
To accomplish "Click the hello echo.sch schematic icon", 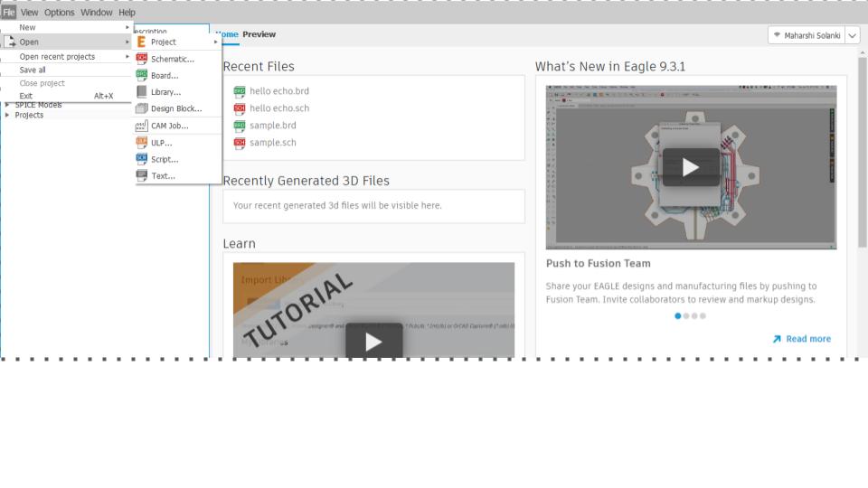I will [x=239, y=108].
